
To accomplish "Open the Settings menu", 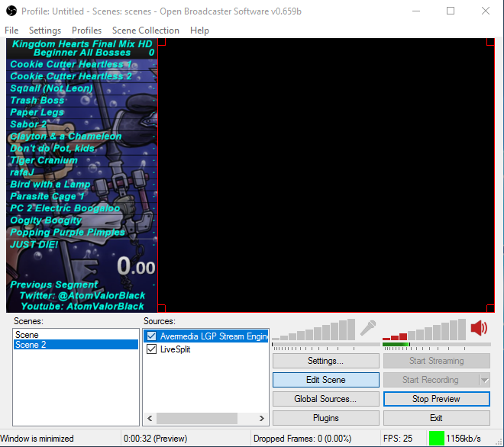I will (45, 31).
